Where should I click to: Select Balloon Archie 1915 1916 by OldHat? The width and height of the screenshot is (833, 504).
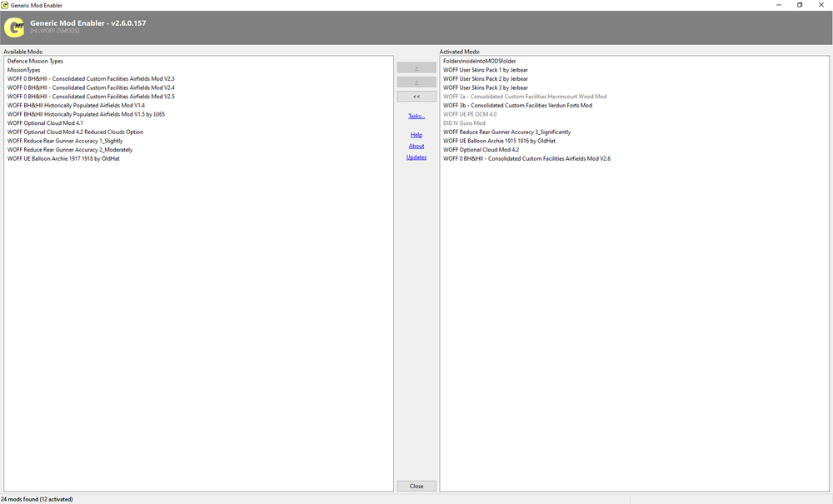499,141
